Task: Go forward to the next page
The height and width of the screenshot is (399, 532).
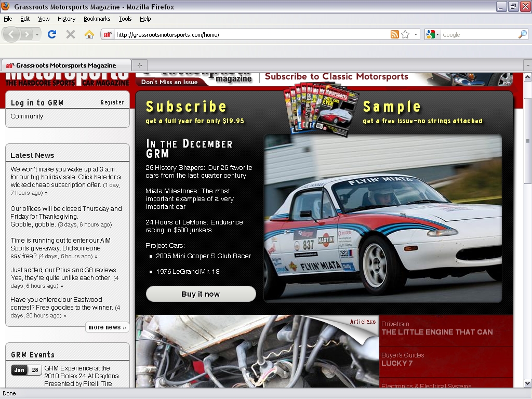Action: 26,34
